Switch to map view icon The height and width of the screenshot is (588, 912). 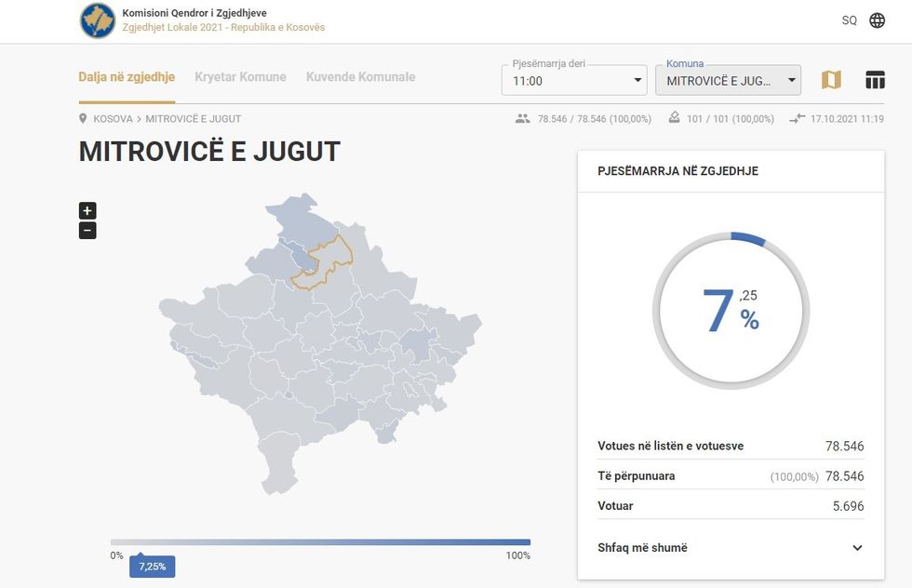tap(831, 80)
